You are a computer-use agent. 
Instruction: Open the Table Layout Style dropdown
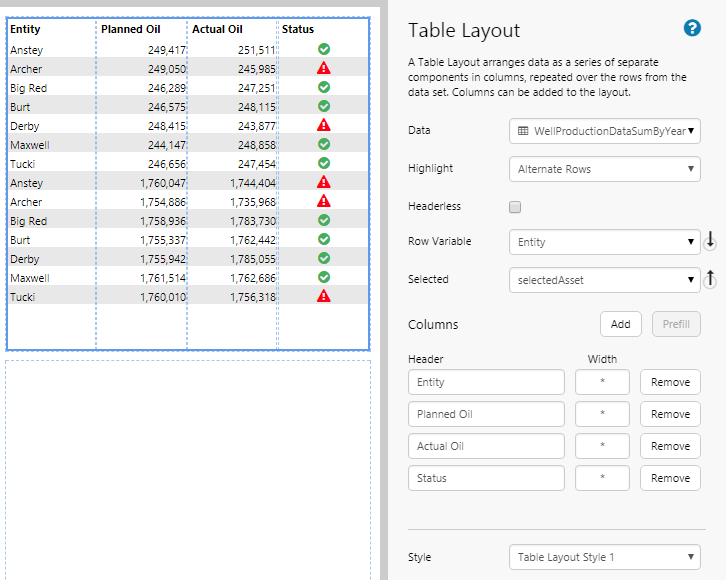point(604,557)
